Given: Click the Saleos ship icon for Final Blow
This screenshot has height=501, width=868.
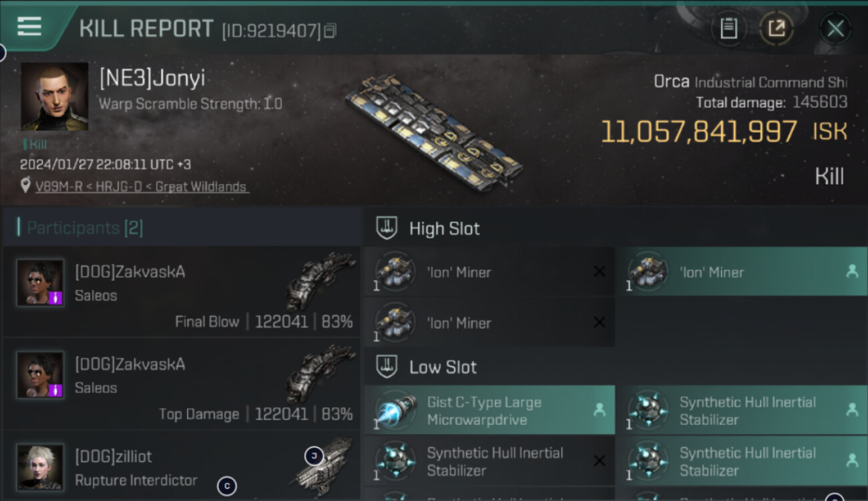Looking at the screenshot, I should [322, 279].
